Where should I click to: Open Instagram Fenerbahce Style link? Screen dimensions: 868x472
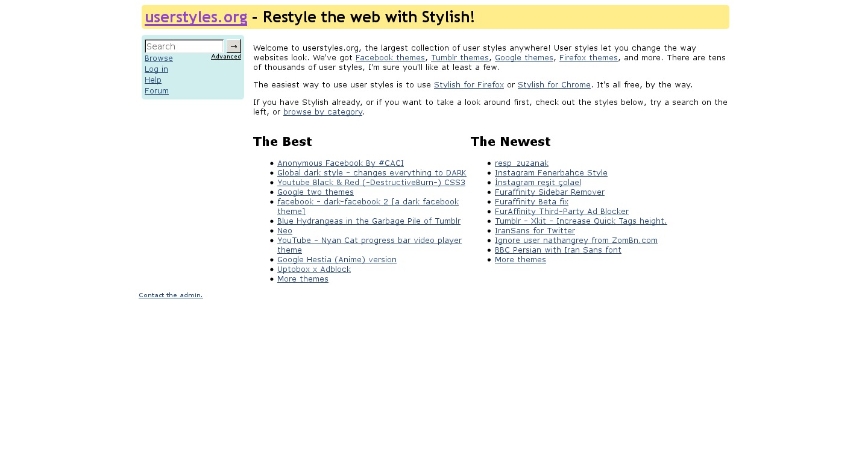(x=551, y=173)
